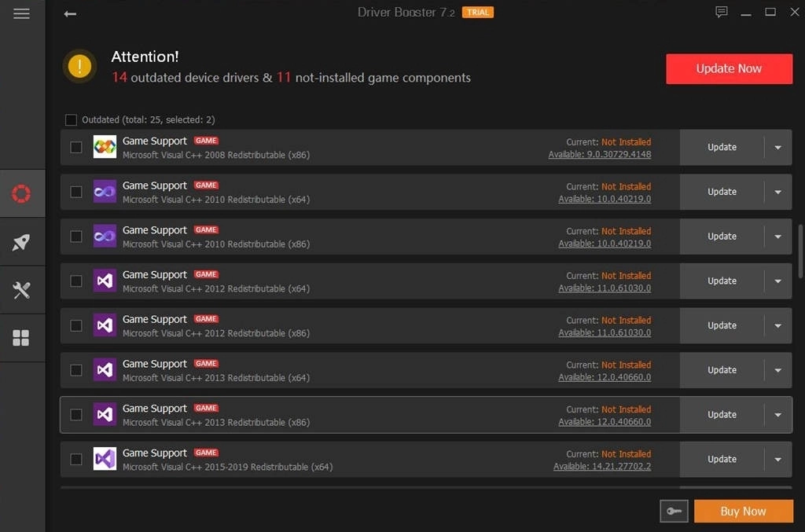Open Available: 11.0.61030.0 link for 2012 (x86)
The image size is (805, 532).
pyautogui.click(x=605, y=333)
